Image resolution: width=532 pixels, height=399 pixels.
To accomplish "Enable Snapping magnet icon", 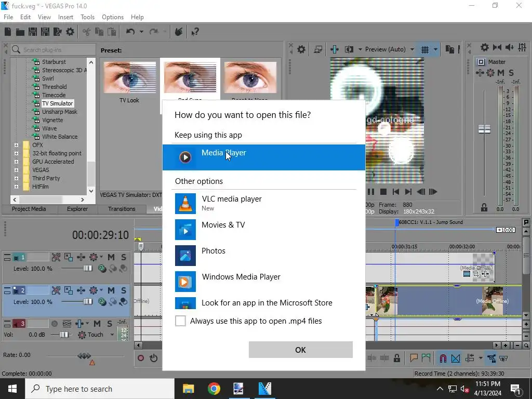I will point(443,358).
